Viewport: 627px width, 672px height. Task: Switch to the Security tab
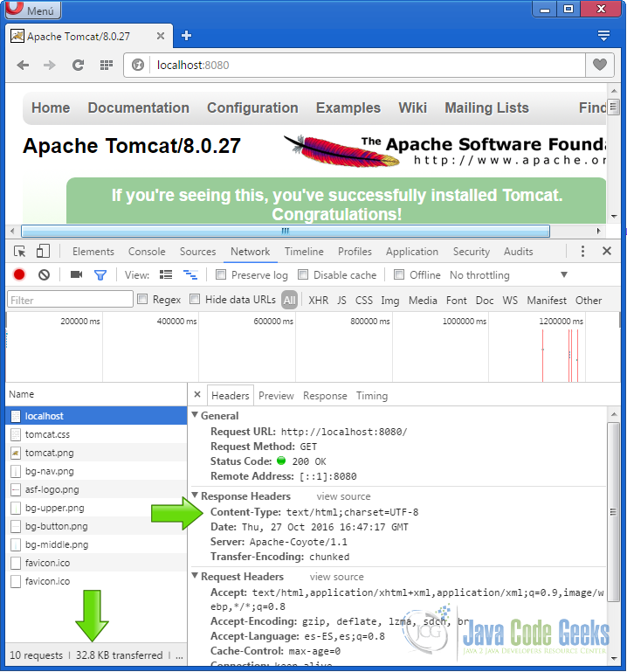tap(471, 252)
